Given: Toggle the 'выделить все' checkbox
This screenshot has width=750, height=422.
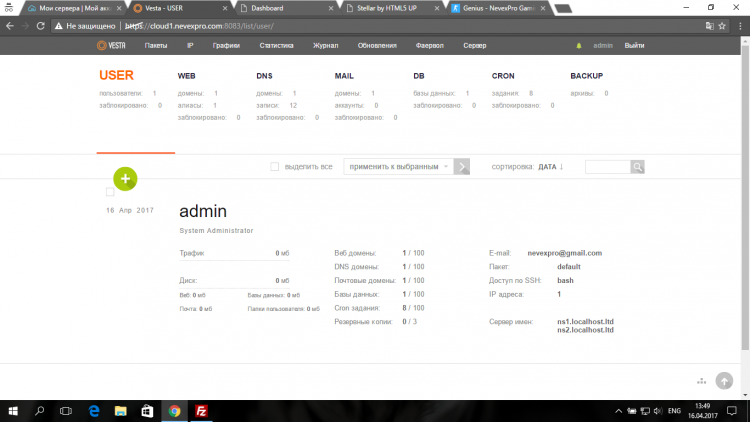Looking at the screenshot, I should coord(276,167).
